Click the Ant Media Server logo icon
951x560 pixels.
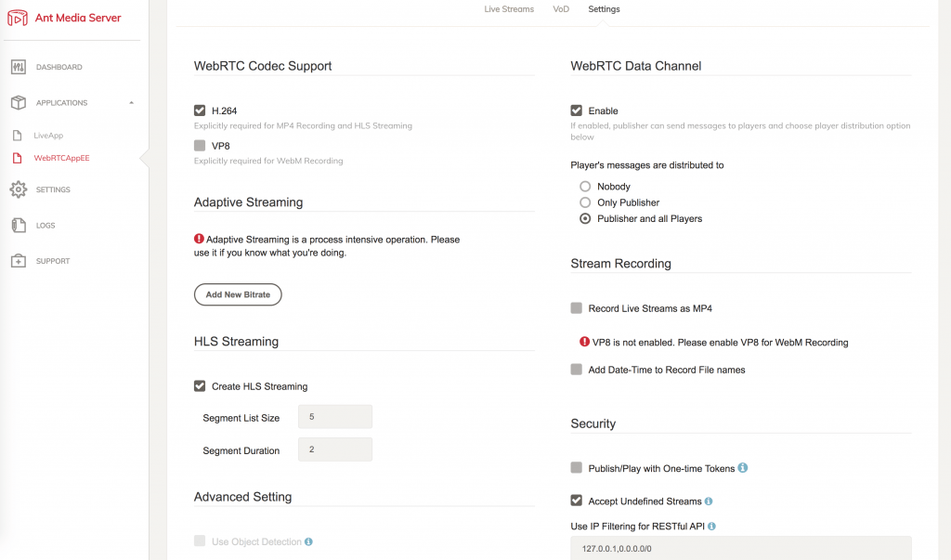point(18,19)
